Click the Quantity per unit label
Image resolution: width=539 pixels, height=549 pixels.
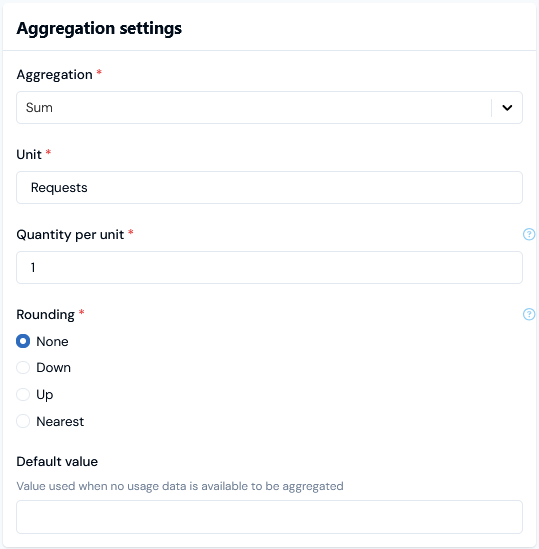coord(70,235)
